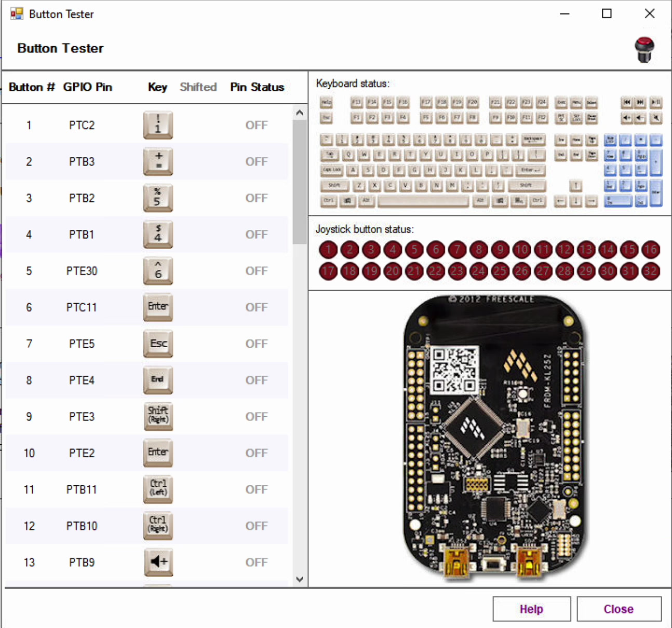Image resolution: width=672 pixels, height=628 pixels.
Task: Select the right Shift key icon for PTE3
Action: coord(157,416)
